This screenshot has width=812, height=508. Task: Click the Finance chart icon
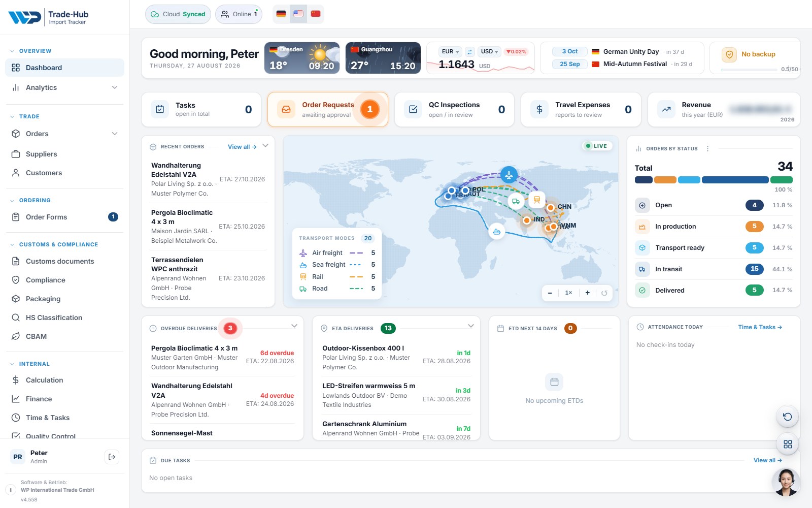[x=16, y=399]
